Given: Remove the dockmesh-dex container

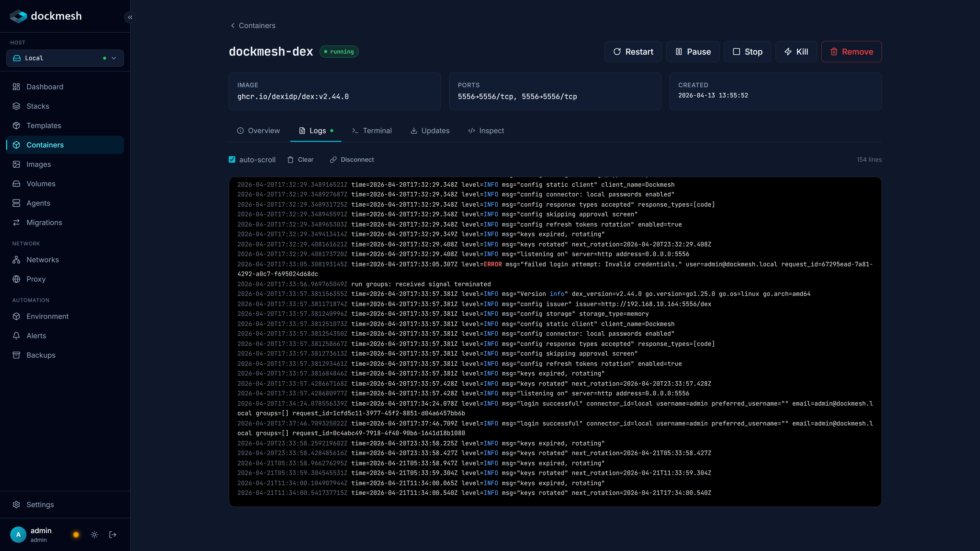Looking at the screenshot, I should [851, 51].
